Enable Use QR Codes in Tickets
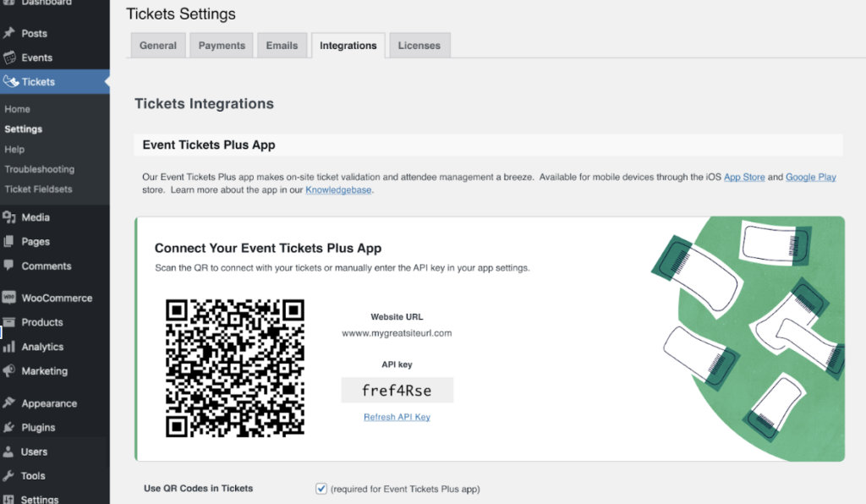Screen dimensions: 866x504 point(321,488)
